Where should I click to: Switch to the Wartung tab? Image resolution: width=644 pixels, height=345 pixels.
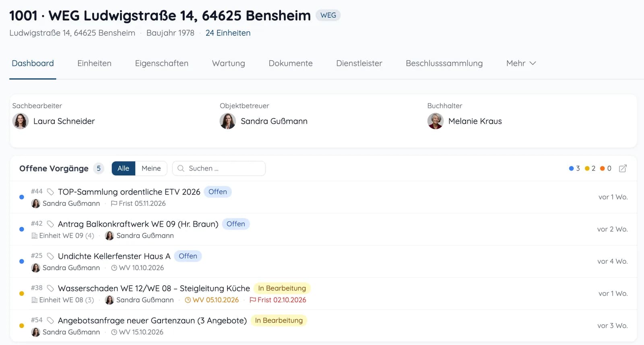pos(229,63)
